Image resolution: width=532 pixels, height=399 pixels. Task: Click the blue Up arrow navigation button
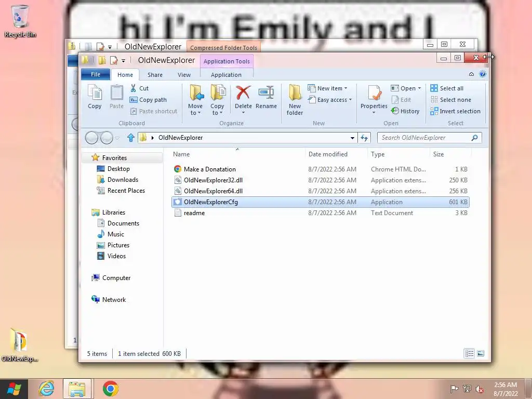131,137
